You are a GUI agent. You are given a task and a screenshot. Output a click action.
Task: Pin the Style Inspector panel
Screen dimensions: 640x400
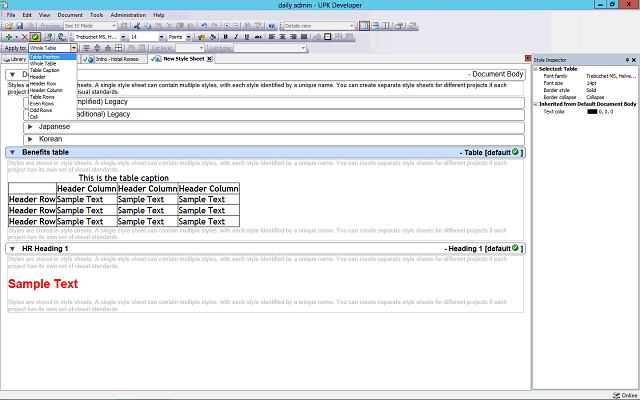pos(626,60)
